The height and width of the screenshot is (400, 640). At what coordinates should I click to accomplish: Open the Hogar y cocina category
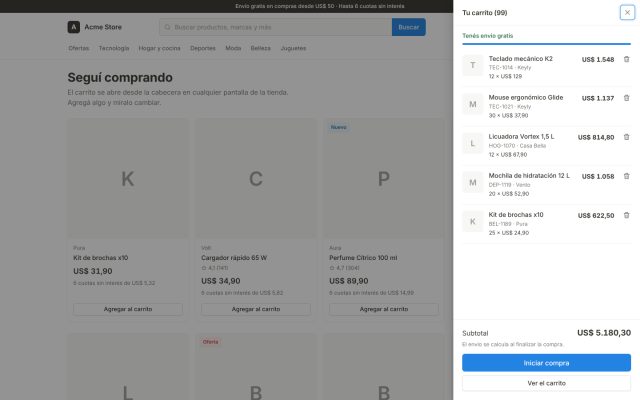pos(159,48)
